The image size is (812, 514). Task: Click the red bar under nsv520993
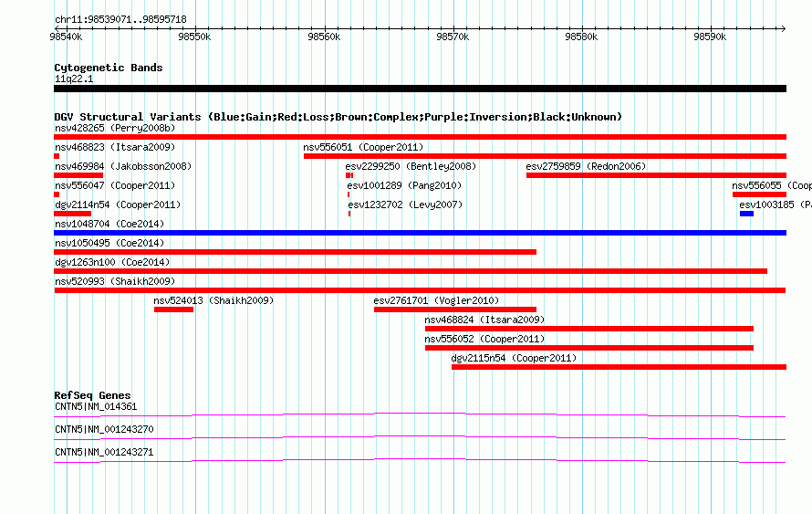click(x=420, y=290)
